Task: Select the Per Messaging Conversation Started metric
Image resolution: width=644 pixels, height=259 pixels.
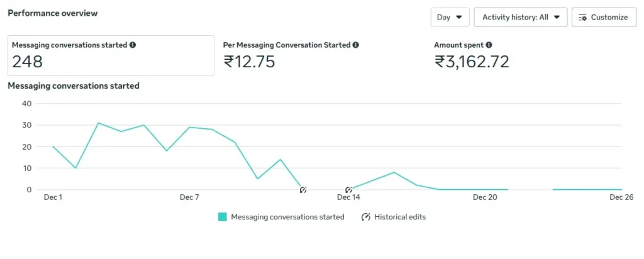Action: [x=291, y=55]
